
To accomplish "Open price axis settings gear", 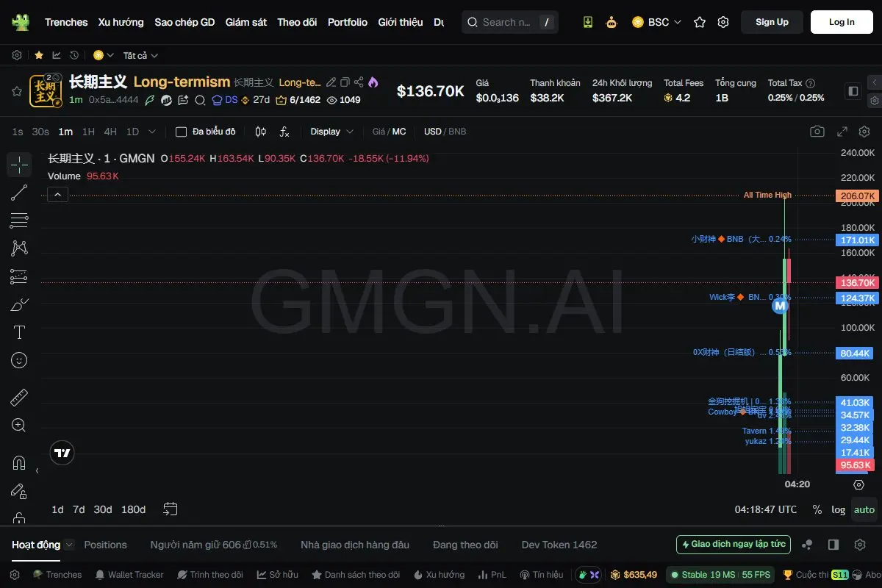I will [x=858, y=484].
